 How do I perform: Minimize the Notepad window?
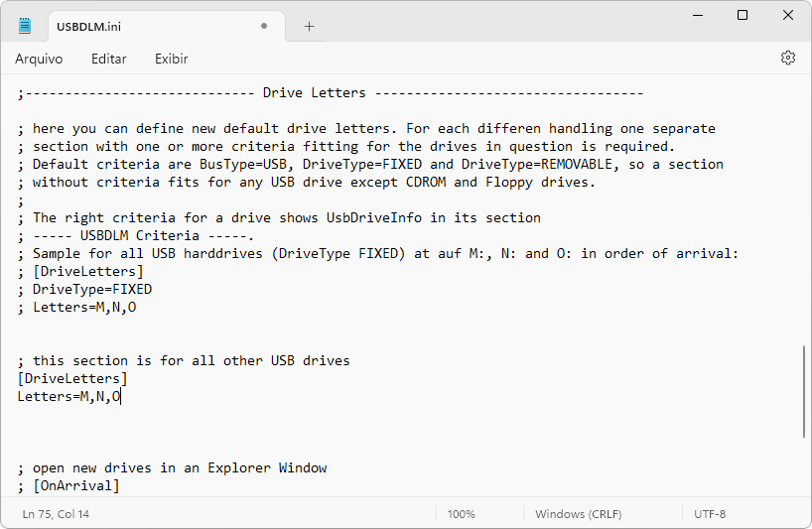tap(698, 15)
